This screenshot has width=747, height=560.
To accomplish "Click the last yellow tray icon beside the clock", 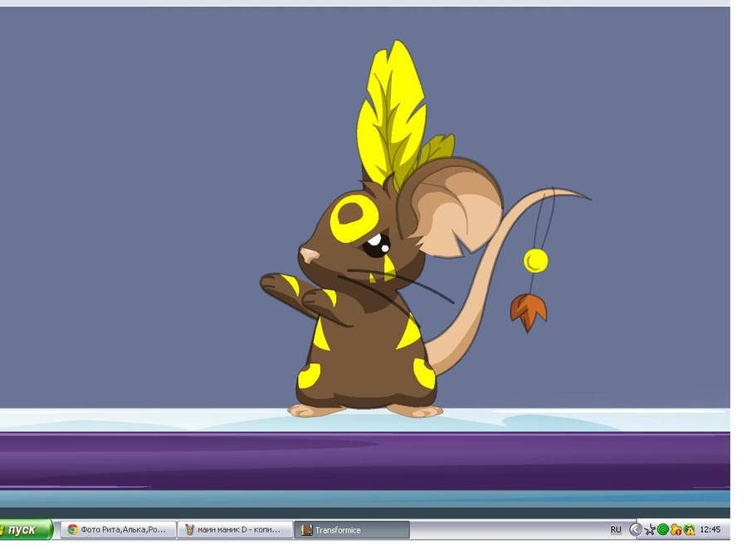I will [x=689, y=529].
